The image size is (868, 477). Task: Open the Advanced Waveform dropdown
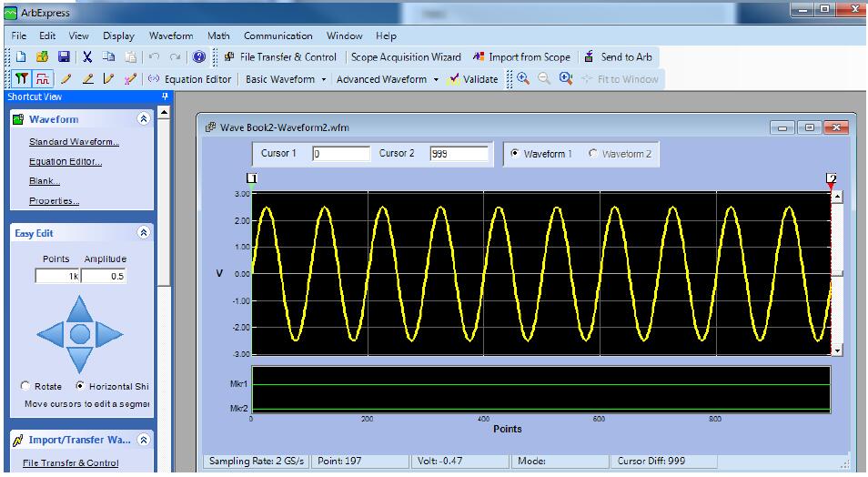coord(387,79)
